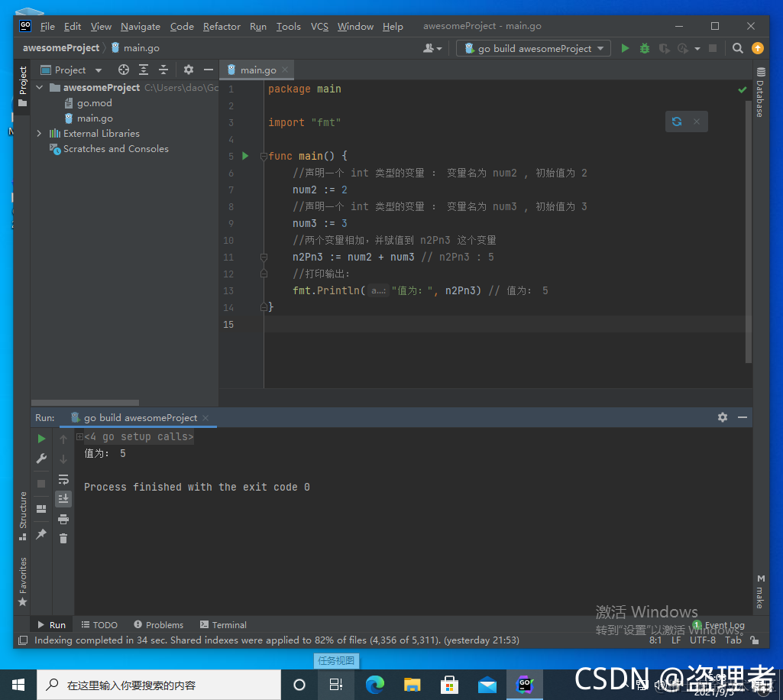Click the UTF-8 encoding in status bar

coord(703,640)
